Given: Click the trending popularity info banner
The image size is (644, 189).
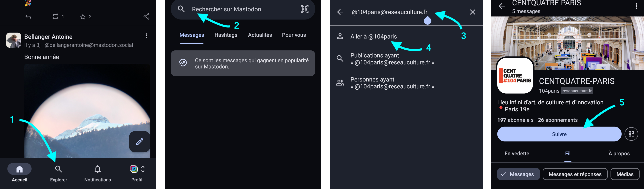Looking at the screenshot, I should (x=243, y=63).
